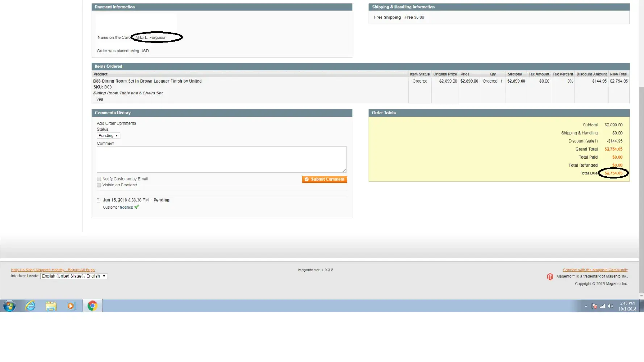Click the Qty column header
This screenshot has width=644, height=362.
pos(493,74)
